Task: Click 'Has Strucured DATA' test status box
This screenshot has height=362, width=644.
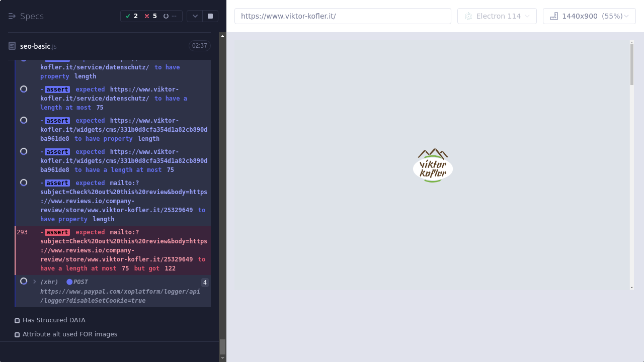Action: pos(17,321)
